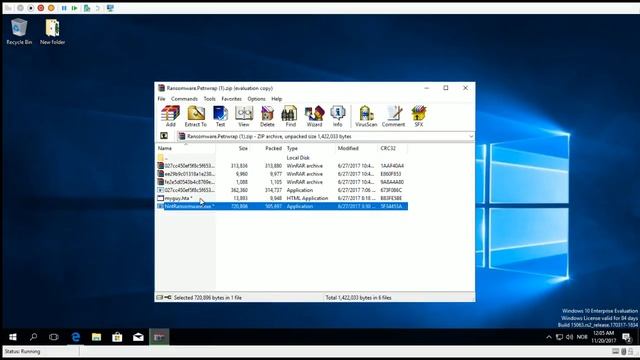The height and width of the screenshot is (360, 640).
Task: Click the WinRAR taskbar button
Action: [159, 337]
